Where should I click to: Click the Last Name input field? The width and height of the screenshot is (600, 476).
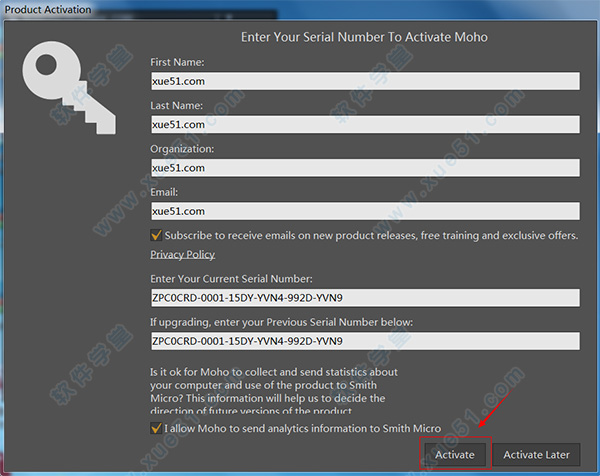pos(365,124)
